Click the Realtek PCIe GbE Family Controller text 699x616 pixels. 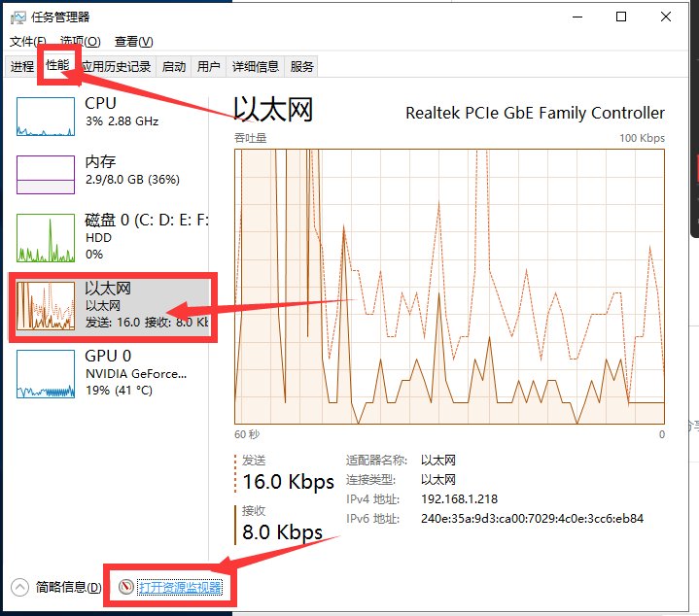(535, 113)
